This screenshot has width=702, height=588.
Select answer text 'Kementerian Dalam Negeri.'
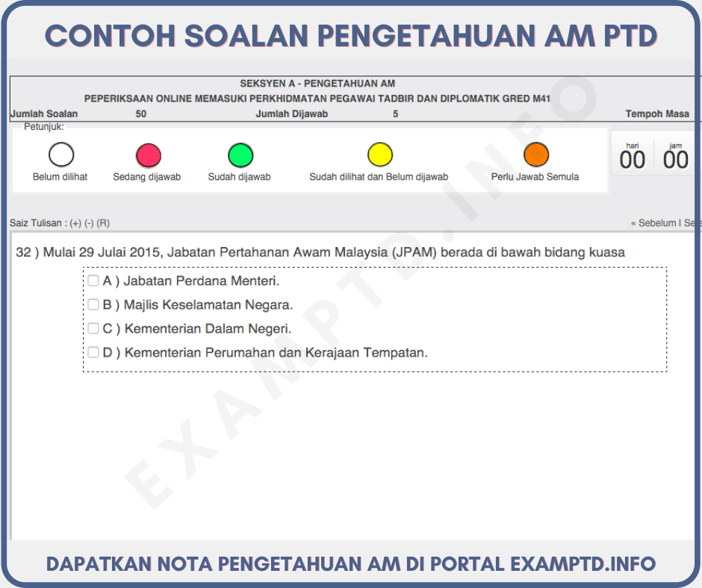click(x=208, y=329)
